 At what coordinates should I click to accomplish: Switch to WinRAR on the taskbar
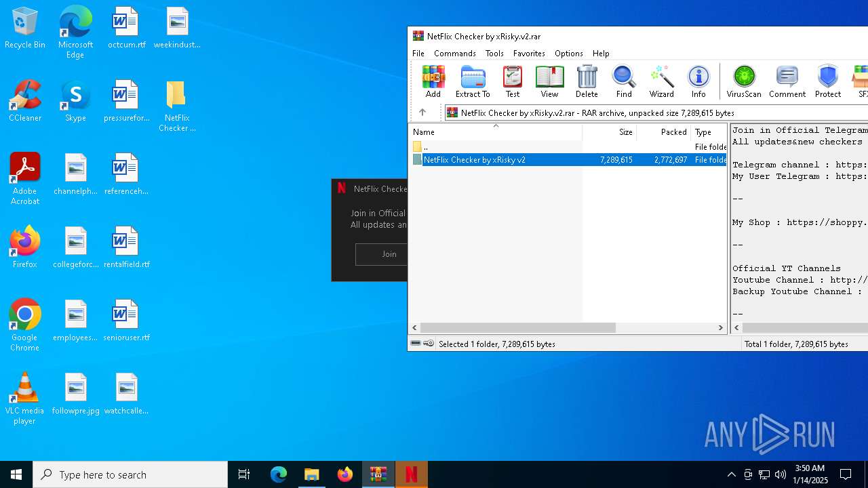pos(378,474)
